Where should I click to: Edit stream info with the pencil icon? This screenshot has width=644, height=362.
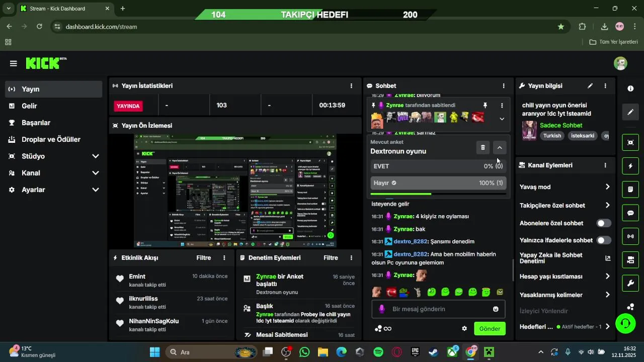[590, 86]
